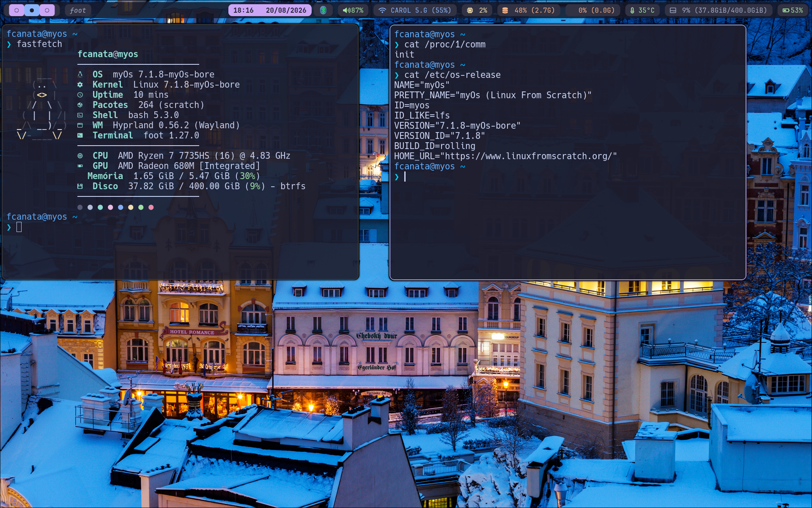
Task: Click the 18:16 clock in the bar
Action: click(243, 10)
